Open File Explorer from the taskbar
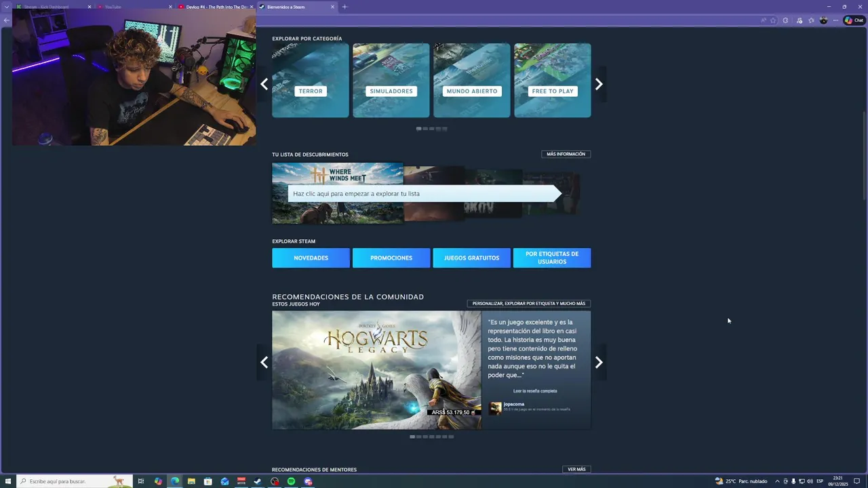Screen dimensions: 868x488 (x=191, y=481)
